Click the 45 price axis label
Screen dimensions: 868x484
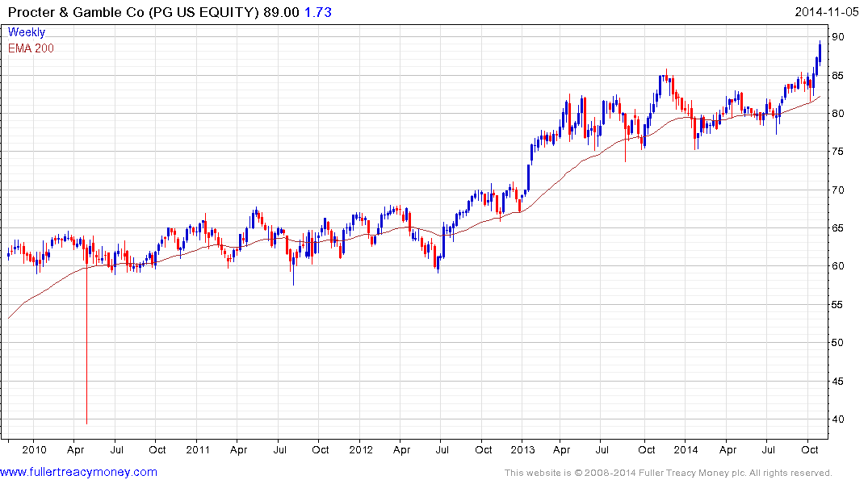(838, 381)
